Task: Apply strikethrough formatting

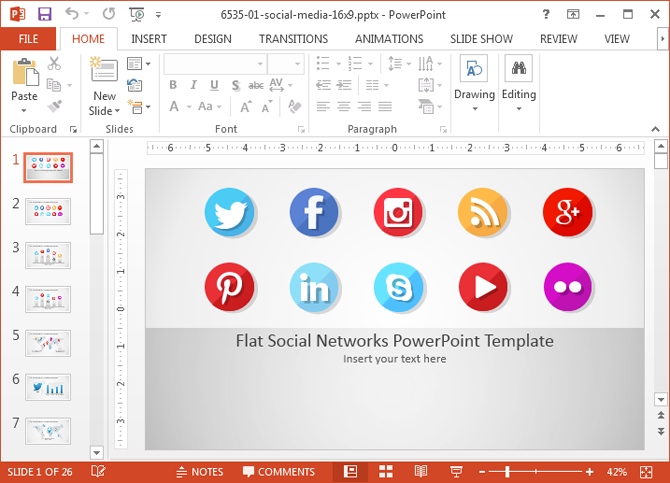Action: click(x=256, y=85)
